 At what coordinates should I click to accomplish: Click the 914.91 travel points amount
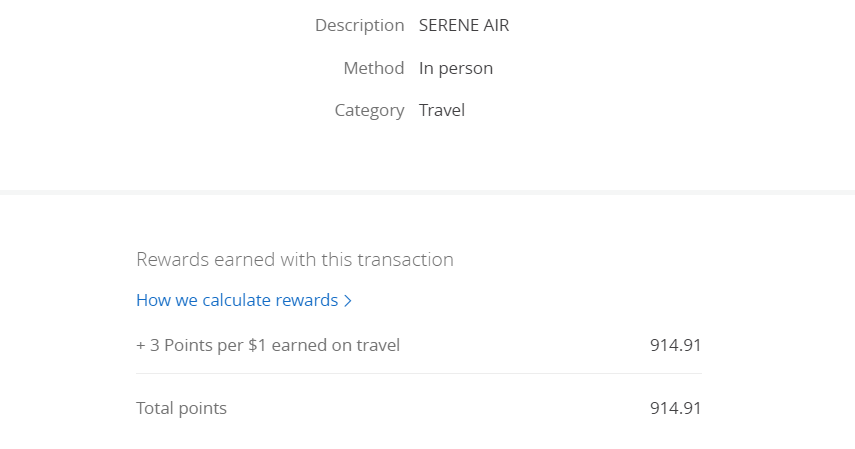(x=675, y=346)
